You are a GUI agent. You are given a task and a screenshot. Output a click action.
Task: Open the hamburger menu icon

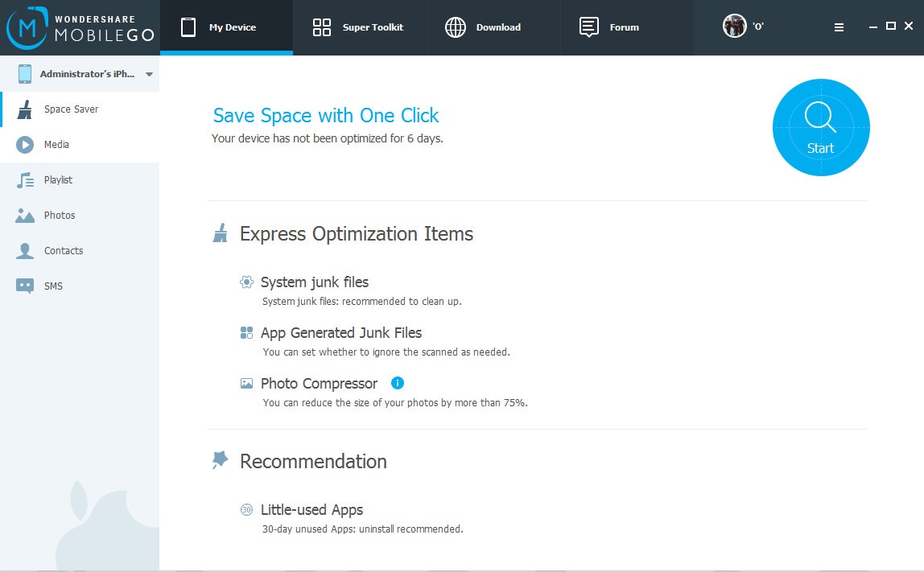839,27
